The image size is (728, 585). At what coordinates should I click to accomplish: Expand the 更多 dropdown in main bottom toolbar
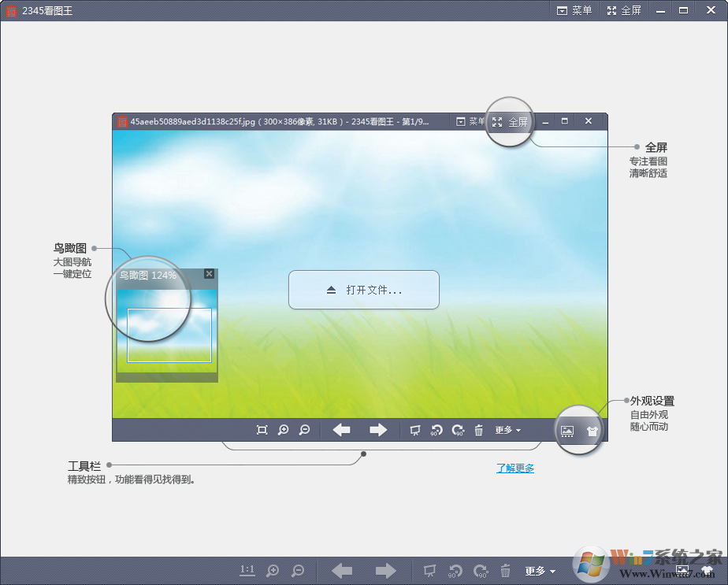coord(540,572)
